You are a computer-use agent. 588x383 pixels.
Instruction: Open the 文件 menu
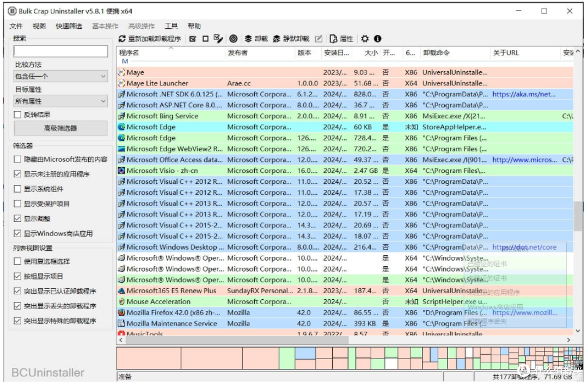tap(16, 26)
